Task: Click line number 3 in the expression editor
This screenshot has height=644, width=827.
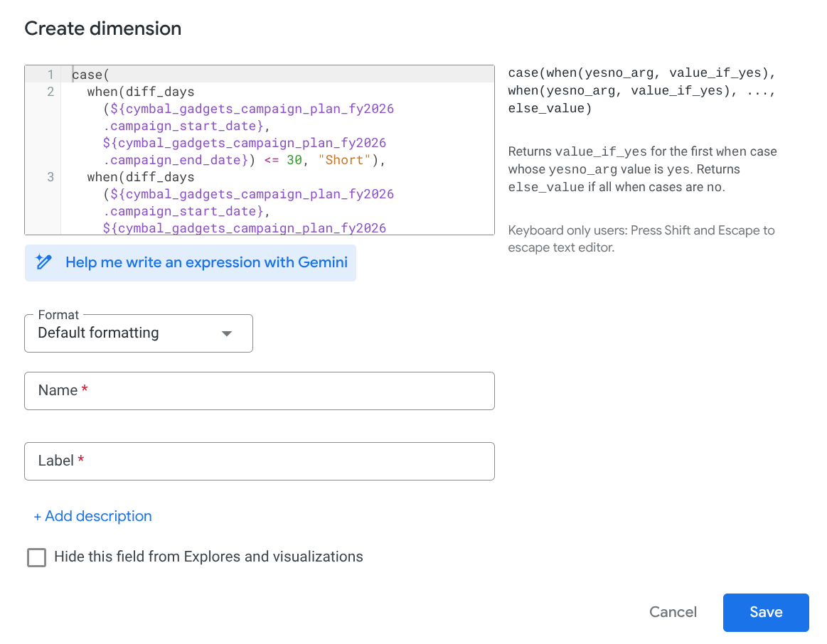Action: 50,176
